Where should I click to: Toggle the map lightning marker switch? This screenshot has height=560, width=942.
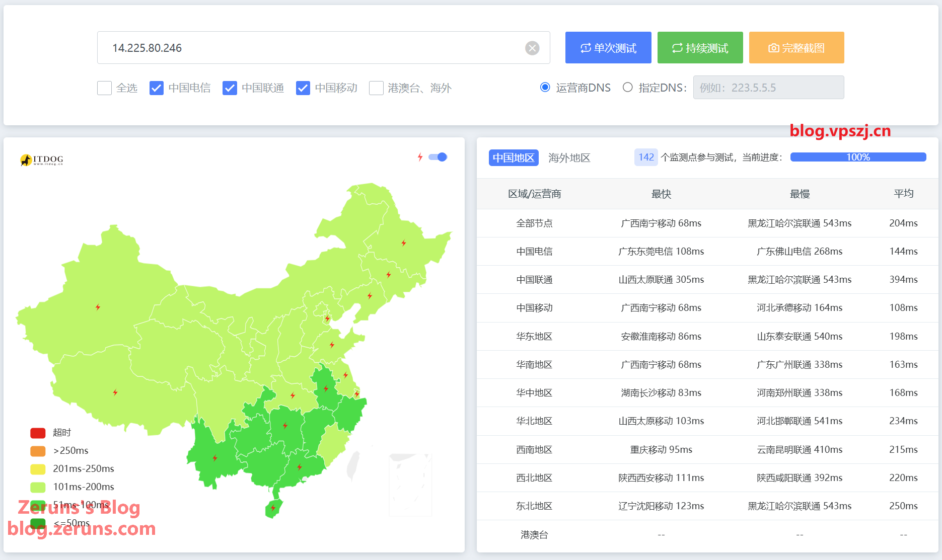[x=438, y=157]
